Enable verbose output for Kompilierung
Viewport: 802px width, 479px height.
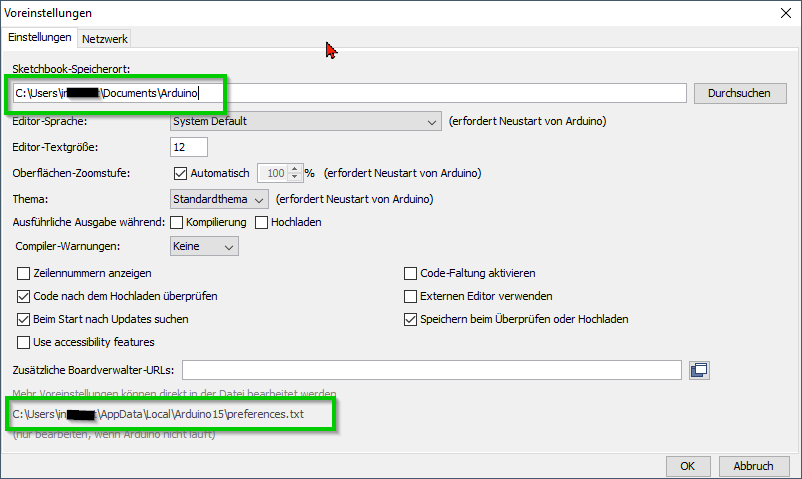(x=177, y=222)
